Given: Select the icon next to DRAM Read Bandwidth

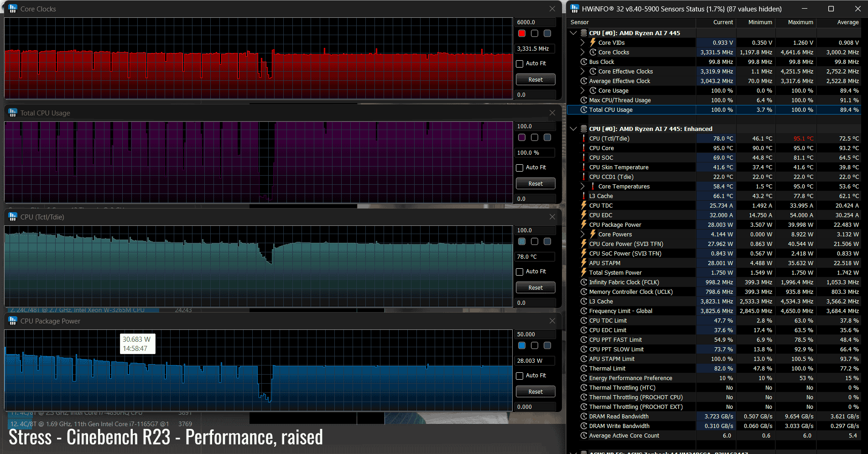Looking at the screenshot, I should pos(584,416).
